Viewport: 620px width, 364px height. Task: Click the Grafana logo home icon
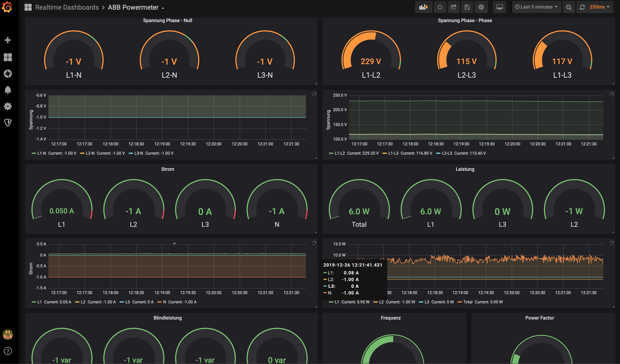tap(7, 7)
